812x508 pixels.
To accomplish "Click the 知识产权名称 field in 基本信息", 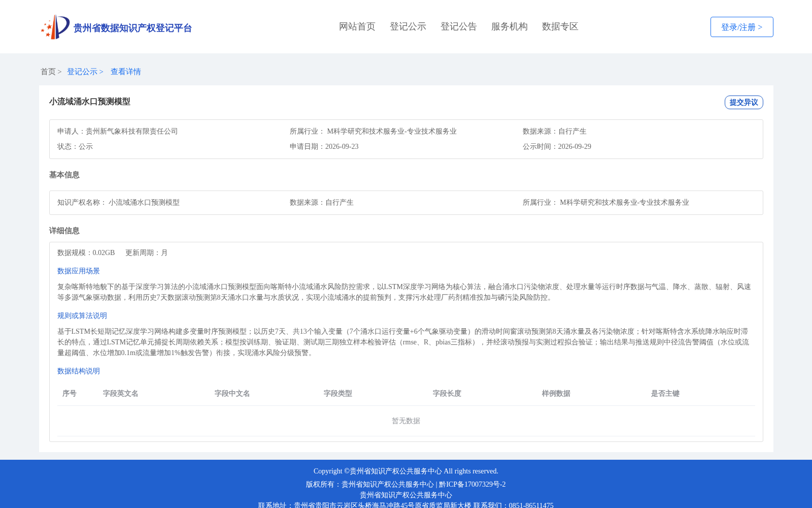I will point(118,202).
